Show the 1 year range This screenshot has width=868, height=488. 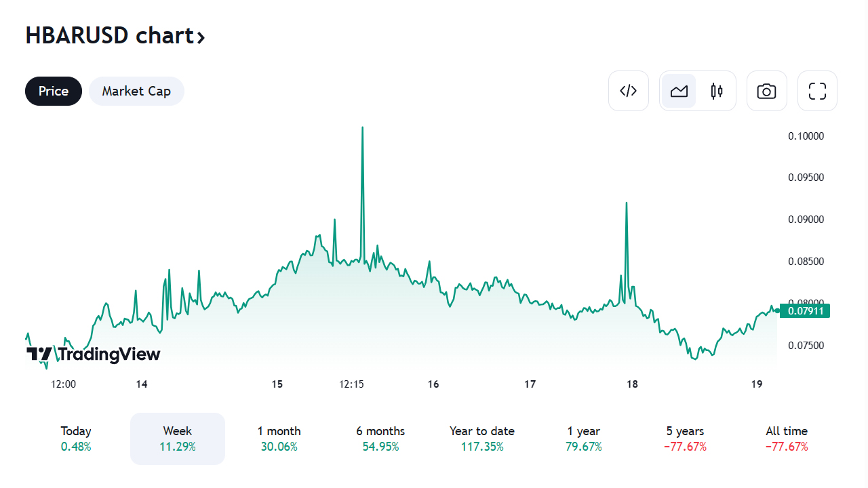(x=583, y=439)
